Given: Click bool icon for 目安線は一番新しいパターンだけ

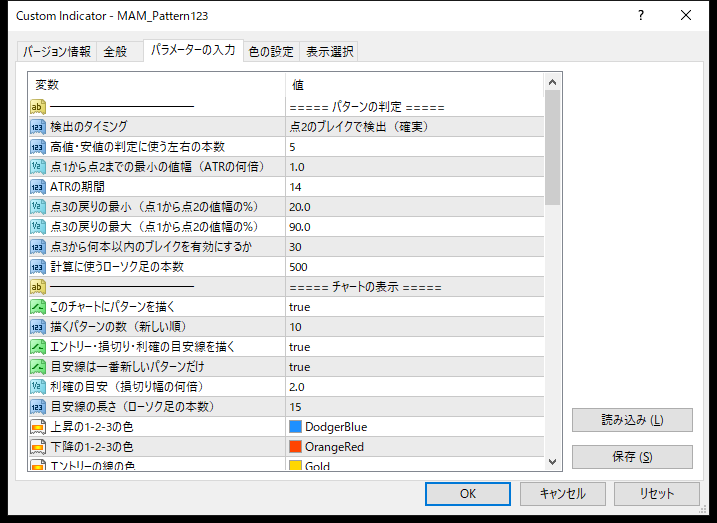Looking at the screenshot, I should [38, 367].
